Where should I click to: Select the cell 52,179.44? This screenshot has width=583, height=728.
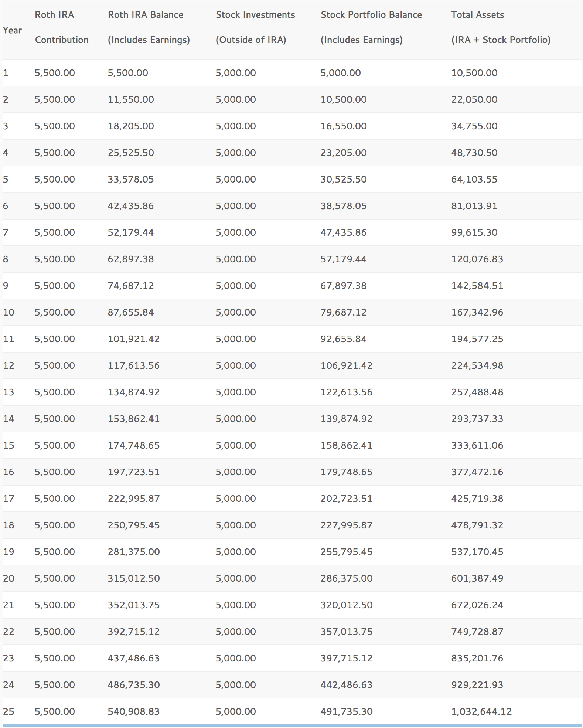[x=131, y=232]
